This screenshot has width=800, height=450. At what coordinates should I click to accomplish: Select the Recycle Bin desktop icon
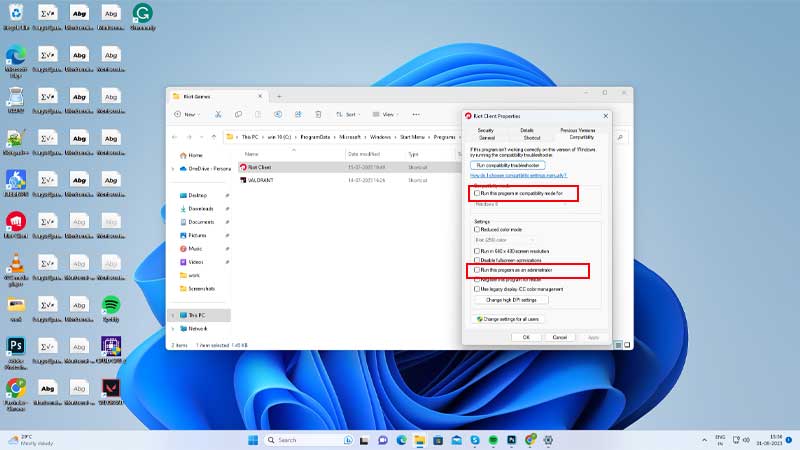tap(16, 17)
